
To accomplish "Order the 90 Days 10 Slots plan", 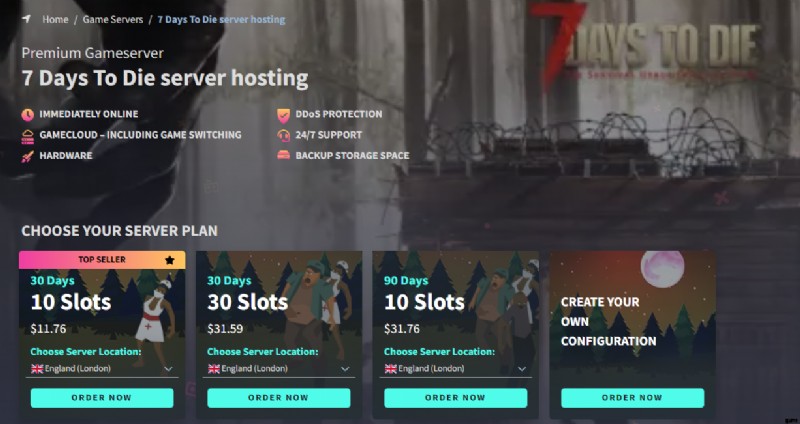I will [x=456, y=398].
